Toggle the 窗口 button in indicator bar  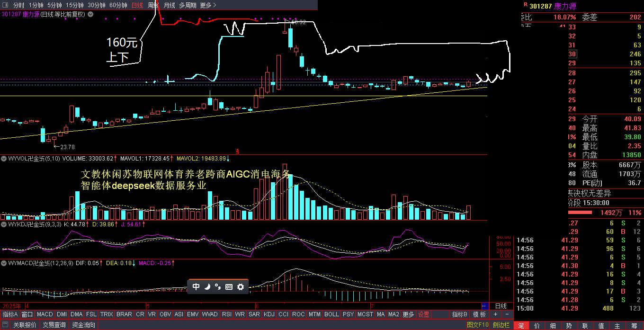(27, 314)
